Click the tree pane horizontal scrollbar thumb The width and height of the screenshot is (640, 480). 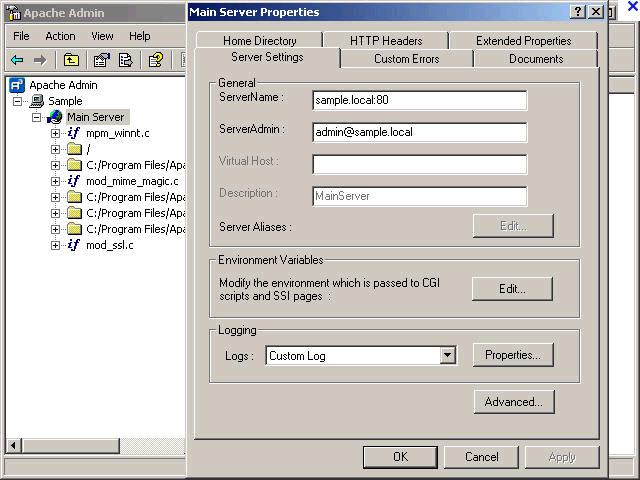(x=71, y=445)
